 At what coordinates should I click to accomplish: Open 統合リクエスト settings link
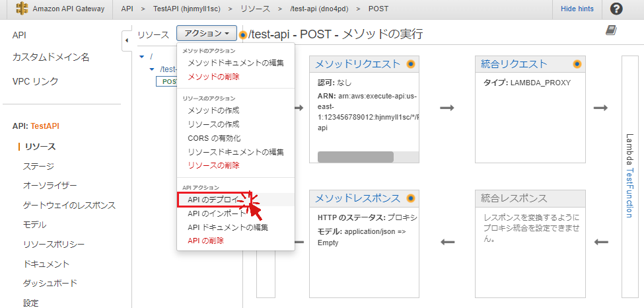click(514, 64)
